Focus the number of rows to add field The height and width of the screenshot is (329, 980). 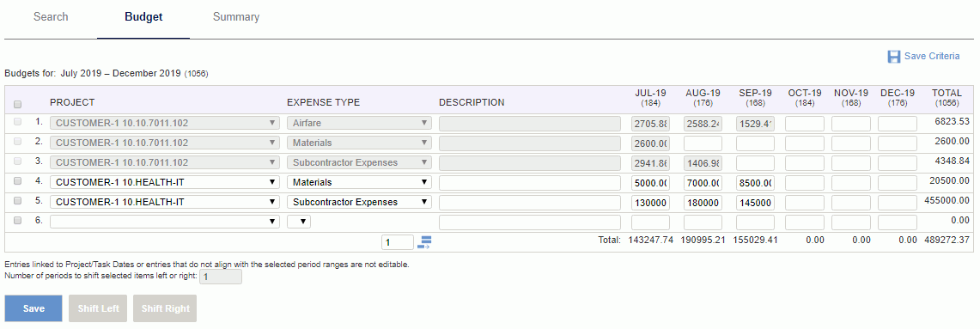tap(398, 242)
